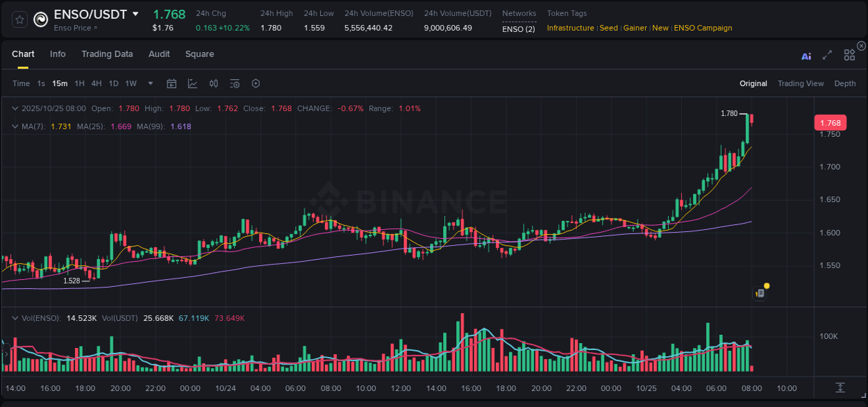Select the line chart type icon
The height and width of the screenshot is (407, 868).
coord(192,83)
